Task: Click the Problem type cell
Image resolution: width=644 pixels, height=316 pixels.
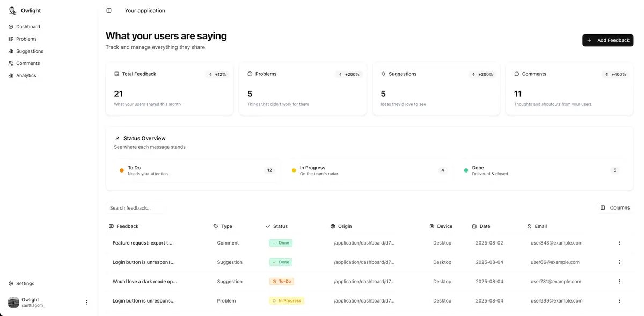Action: tap(226, 301)
